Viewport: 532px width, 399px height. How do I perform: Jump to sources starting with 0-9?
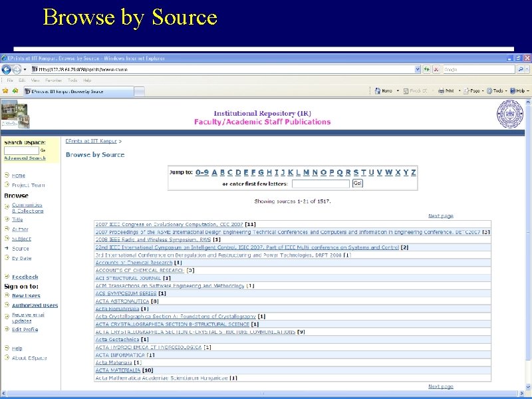[x=202, y=172]
